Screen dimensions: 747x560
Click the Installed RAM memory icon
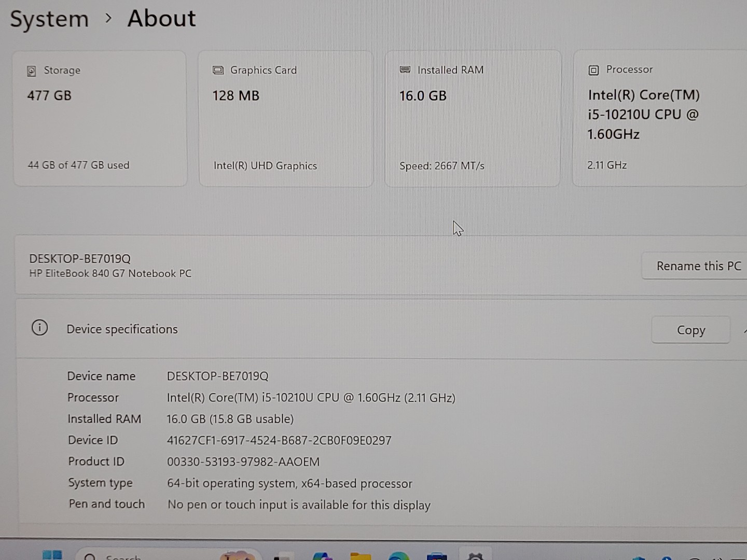(x=405, y=70)
